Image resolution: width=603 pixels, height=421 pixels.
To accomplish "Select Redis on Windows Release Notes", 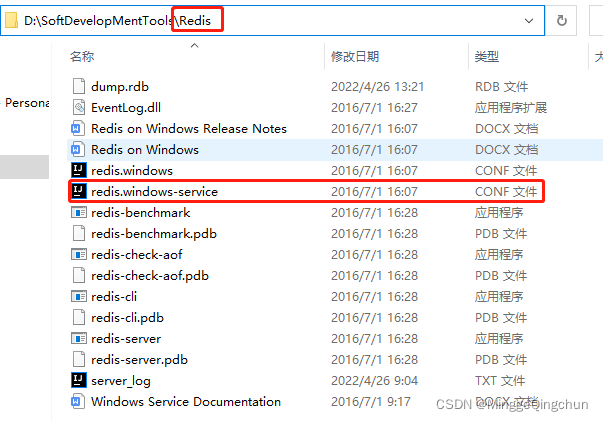I will click(x=189, y=128).
